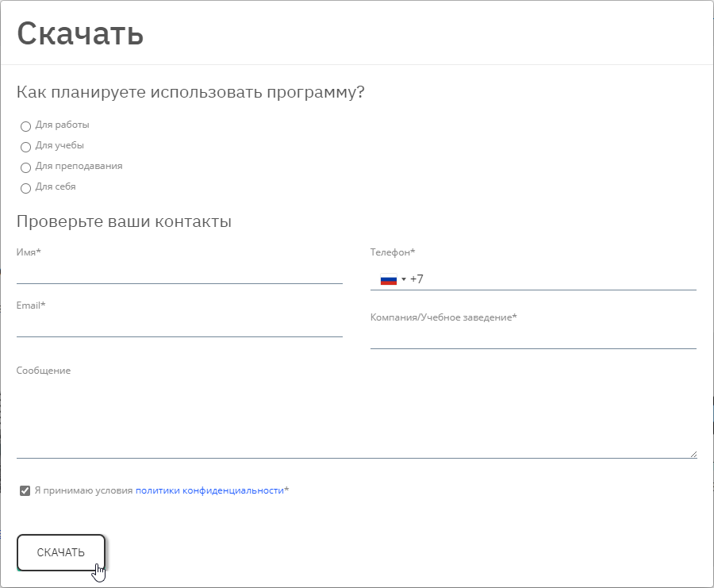
Task: Expand the phone country code dropdown arrow
Action: (404, 279)
